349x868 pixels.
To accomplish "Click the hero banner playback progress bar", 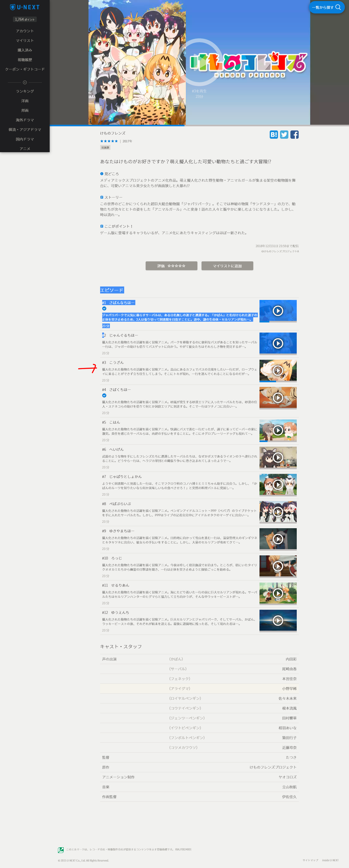I will (199, 126).
